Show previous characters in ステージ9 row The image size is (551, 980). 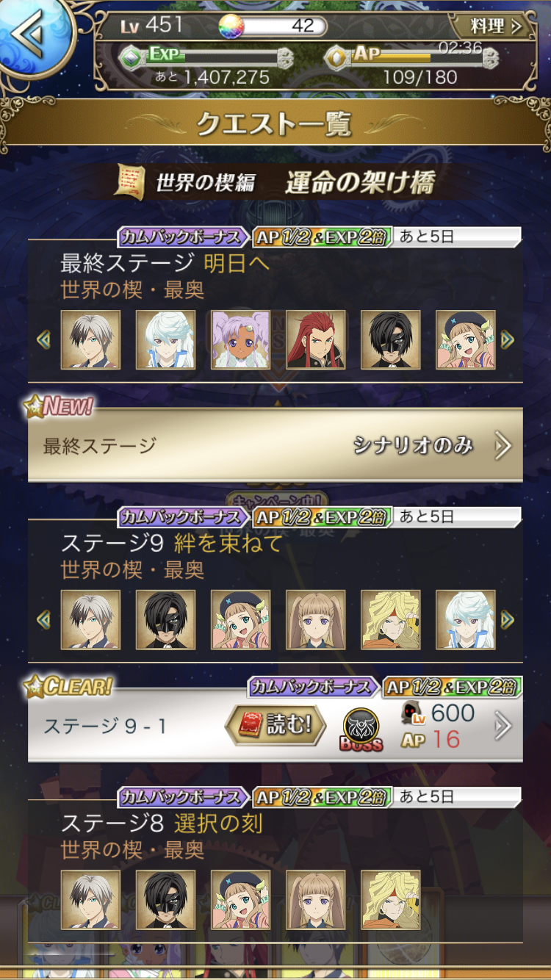tap(43, 619)
